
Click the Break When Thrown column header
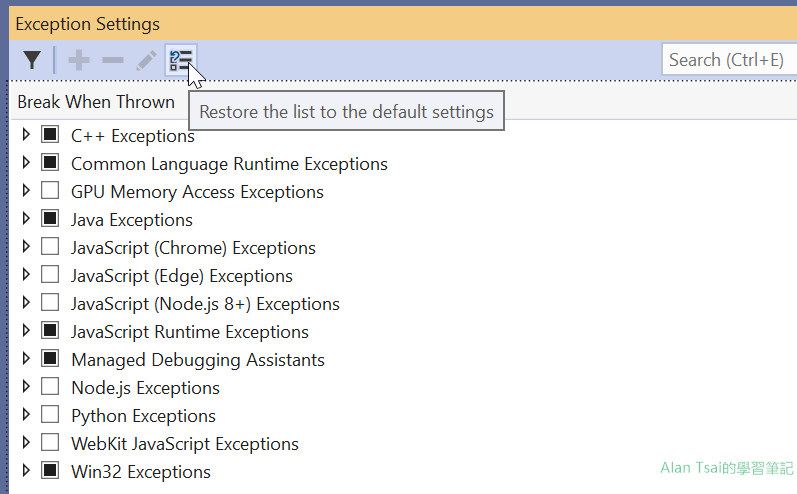pyautogui.click(x=96, y=102)
